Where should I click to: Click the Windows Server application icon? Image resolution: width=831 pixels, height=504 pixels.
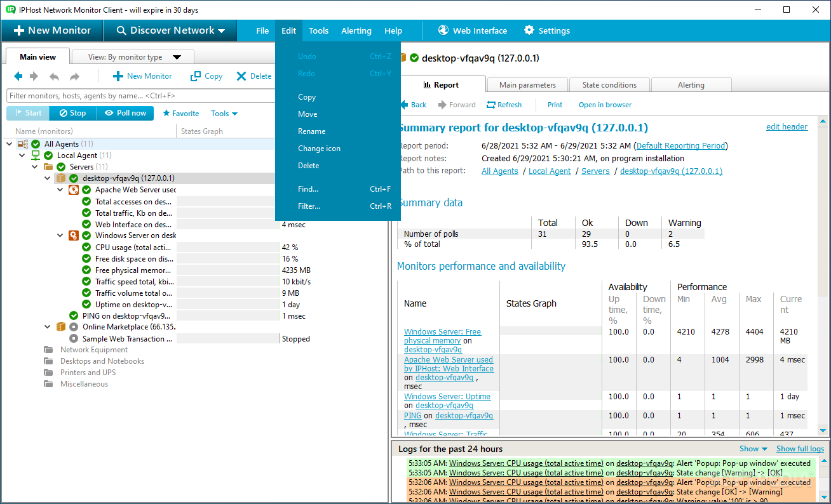pyautogui.click(x=74, y=235)
